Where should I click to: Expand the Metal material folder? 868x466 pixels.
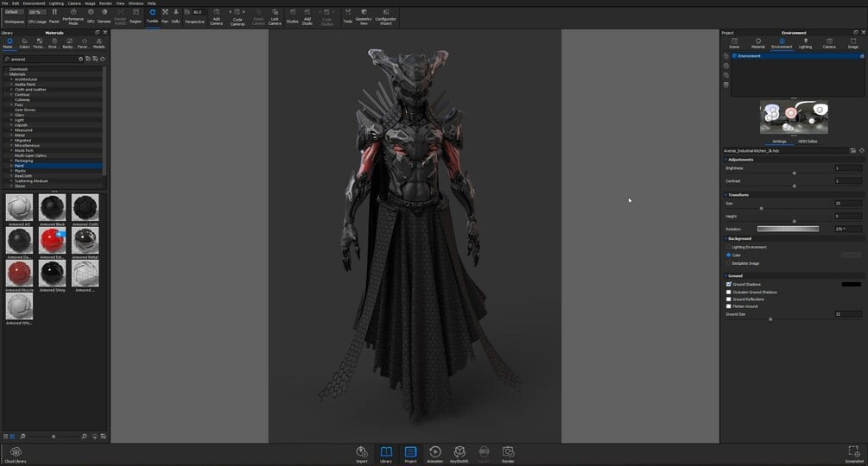coord(11,135)
